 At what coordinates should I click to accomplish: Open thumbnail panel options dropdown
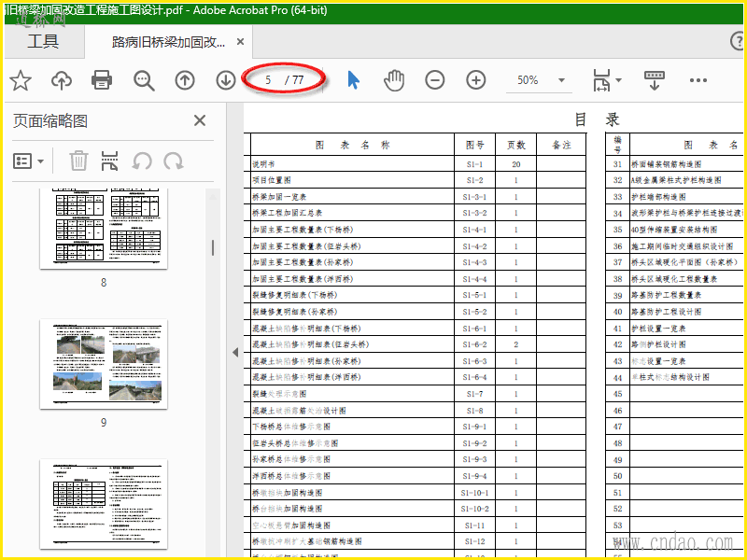28,161
